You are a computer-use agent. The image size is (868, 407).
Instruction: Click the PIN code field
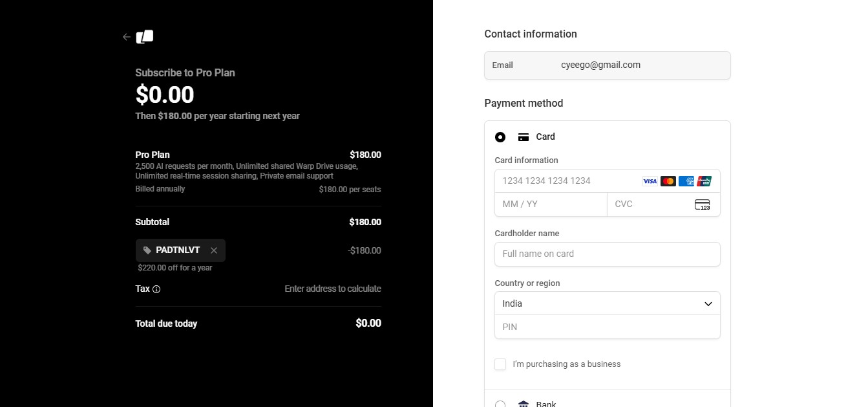607,327
